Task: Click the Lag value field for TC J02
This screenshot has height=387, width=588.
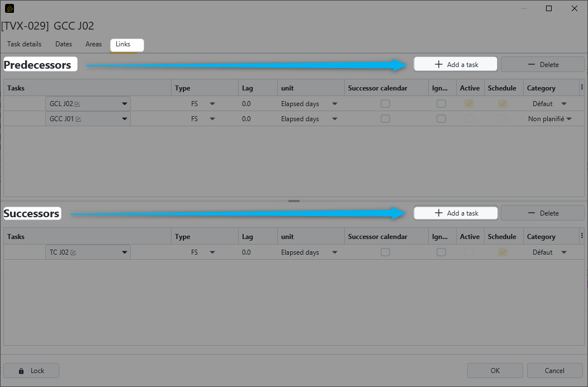Action: [246, 252]
